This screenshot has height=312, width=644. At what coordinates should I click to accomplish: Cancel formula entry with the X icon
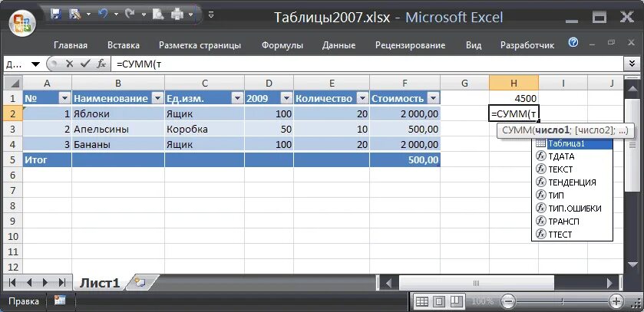[69, 64]
